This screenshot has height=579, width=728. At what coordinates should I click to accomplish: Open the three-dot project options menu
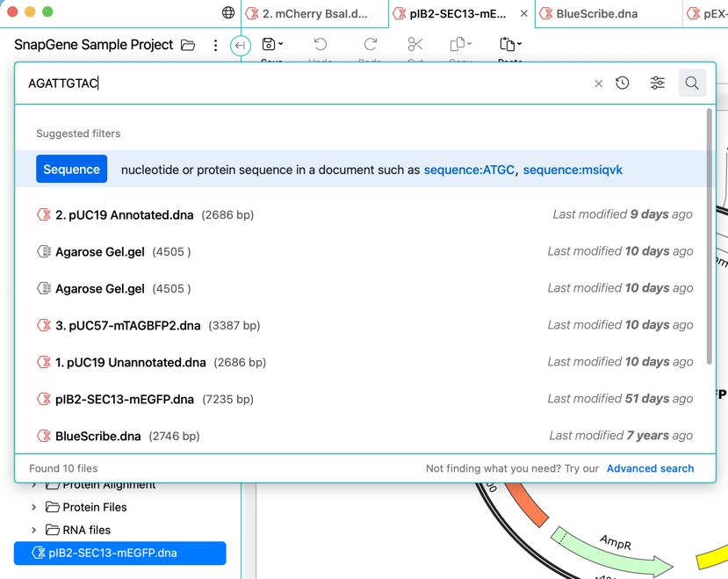215,45
